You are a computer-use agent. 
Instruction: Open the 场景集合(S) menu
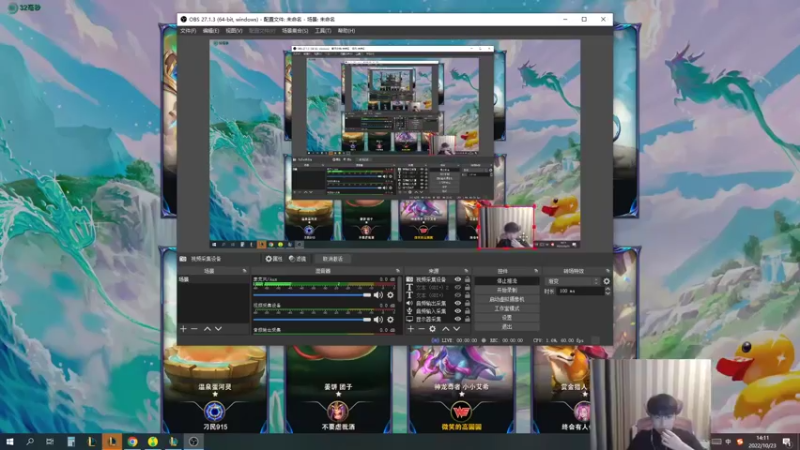pyautogui.click(x=295, y=31)
